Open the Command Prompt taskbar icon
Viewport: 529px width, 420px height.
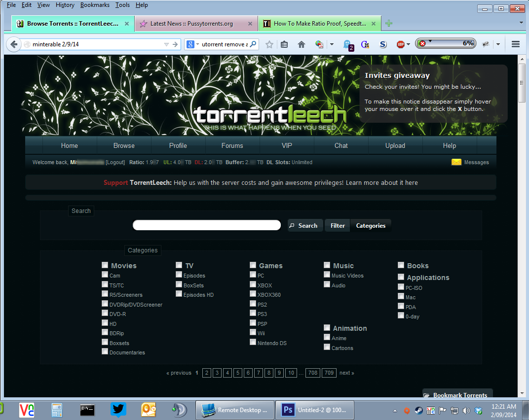pos(87,410)
